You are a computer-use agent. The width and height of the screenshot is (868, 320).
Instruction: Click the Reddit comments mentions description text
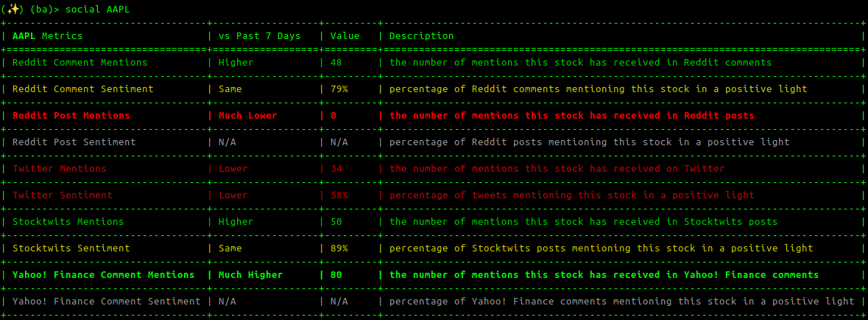pos(580,63)
